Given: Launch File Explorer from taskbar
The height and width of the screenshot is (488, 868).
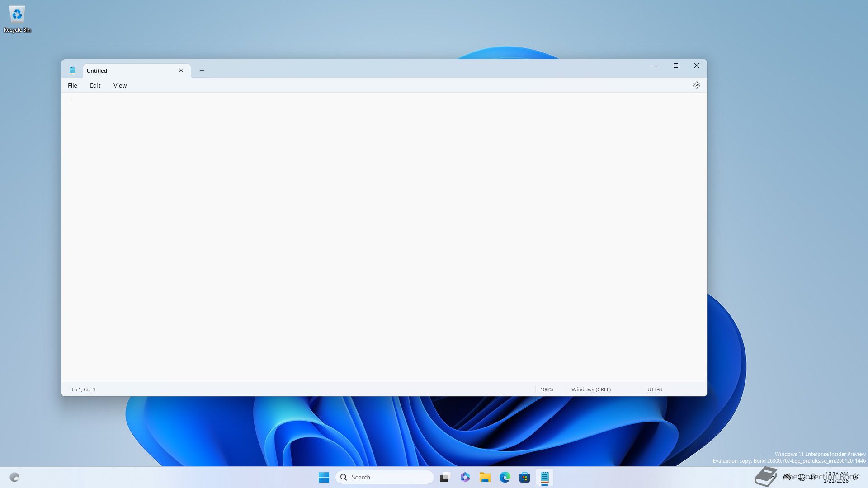Looking at the screenshot, I should point(485,477).
